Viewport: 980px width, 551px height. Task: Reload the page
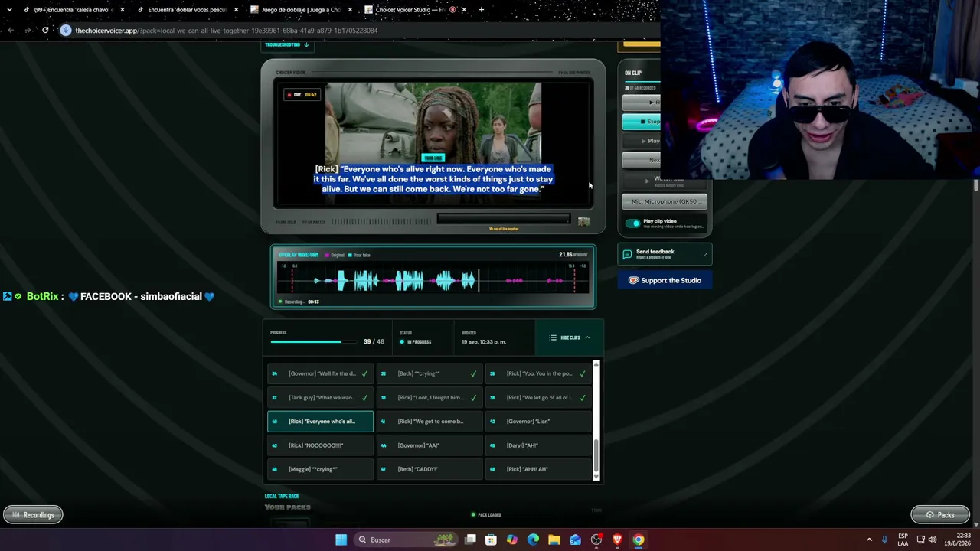pyautogui.click(x=45, y=31)
